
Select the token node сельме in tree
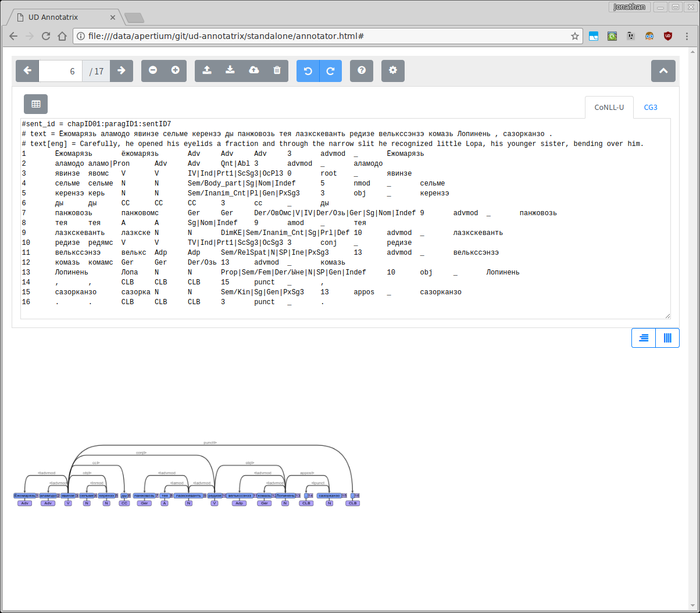click(x=87, y=496)
